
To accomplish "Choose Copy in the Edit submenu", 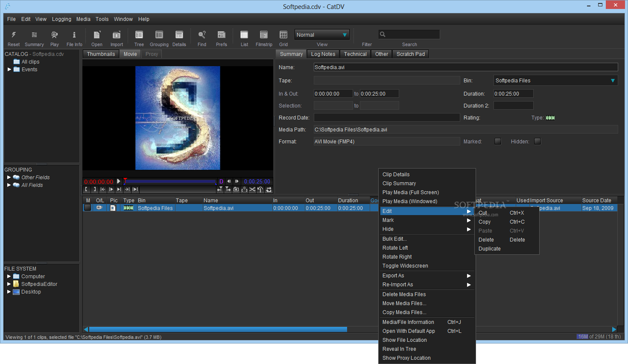I will (507, 222).
